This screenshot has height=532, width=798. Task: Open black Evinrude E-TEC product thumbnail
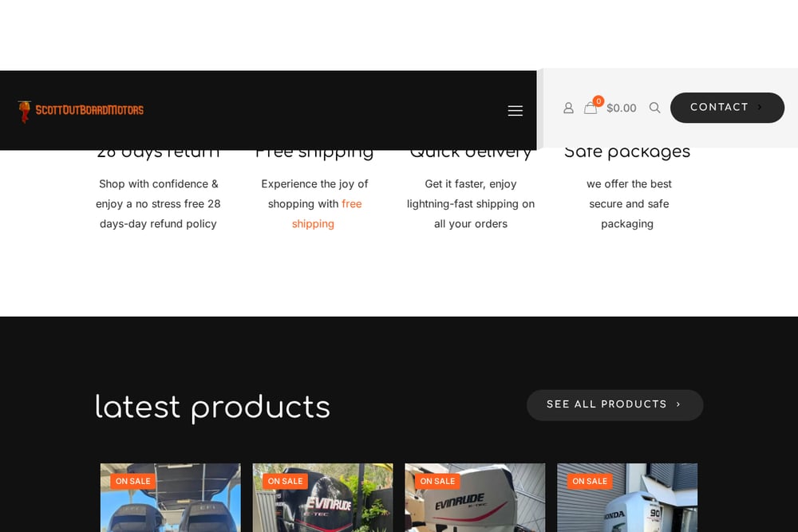(322, 498)
